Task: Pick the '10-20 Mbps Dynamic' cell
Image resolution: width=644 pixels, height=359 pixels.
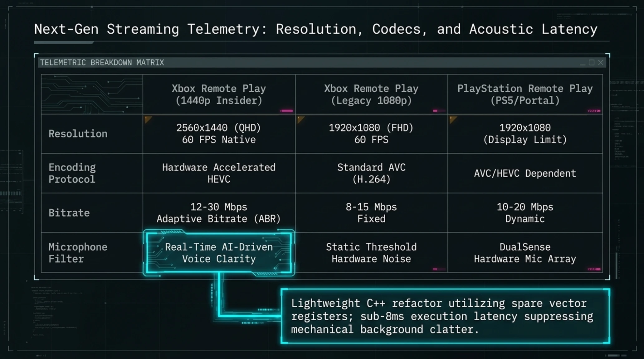Action: (x=525, y=213)
